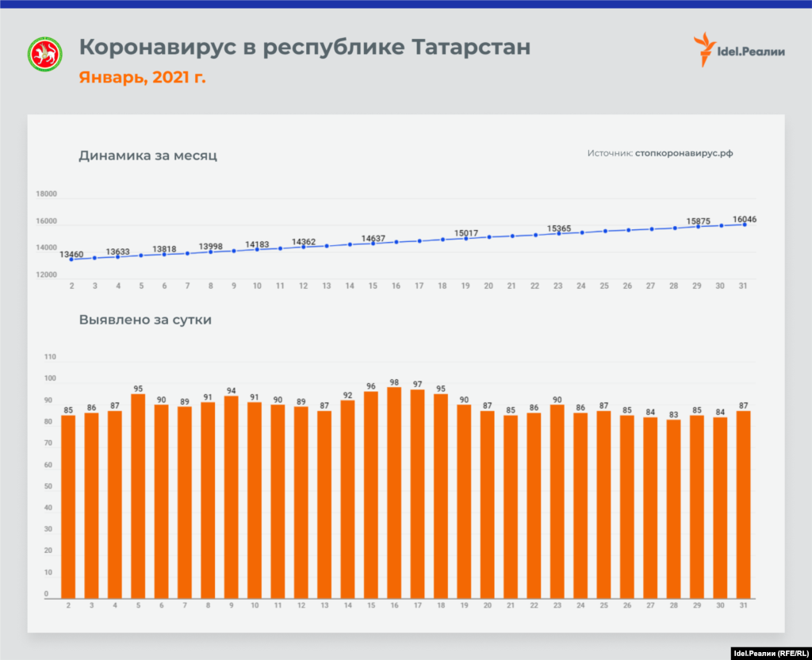Image resolution: width=812 pixels, height=660 pixels.
Task: Select the bar for day 31 showing 87
Action: pyautogui.click(x=744, y=504)
